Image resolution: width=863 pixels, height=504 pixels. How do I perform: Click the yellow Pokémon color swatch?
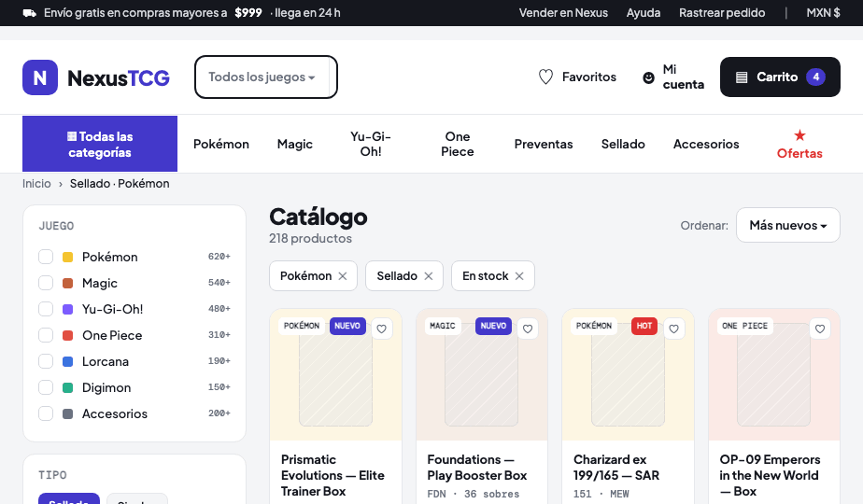[67, 257]
